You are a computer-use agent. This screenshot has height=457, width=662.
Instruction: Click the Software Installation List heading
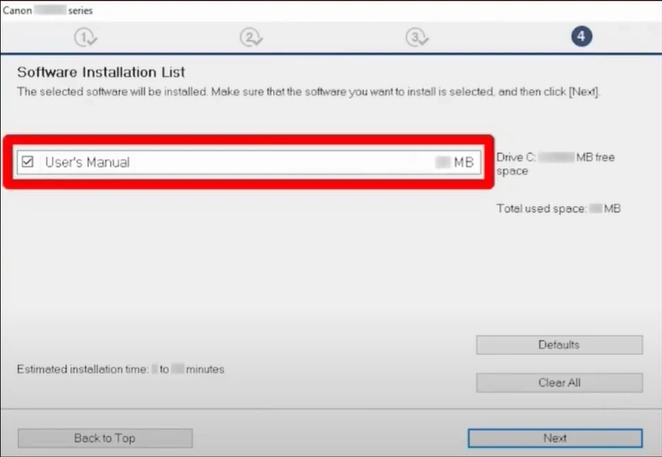tap(101, 73)
